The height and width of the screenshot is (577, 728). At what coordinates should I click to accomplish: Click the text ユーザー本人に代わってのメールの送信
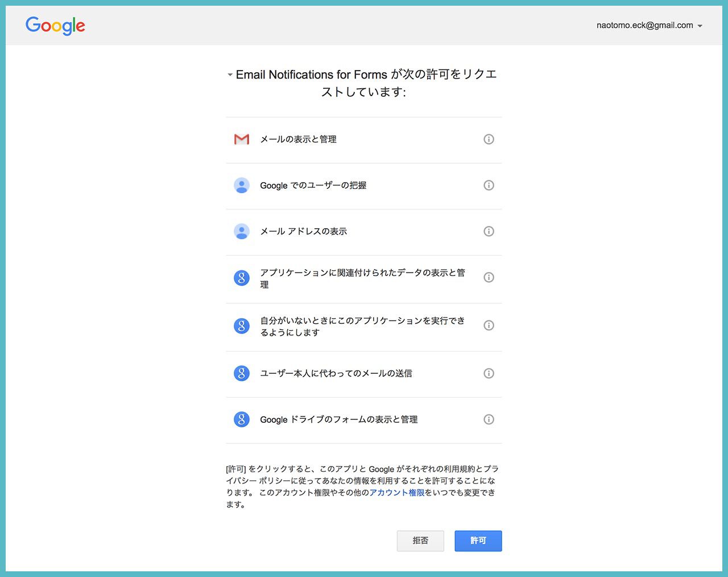coord(336,373)
